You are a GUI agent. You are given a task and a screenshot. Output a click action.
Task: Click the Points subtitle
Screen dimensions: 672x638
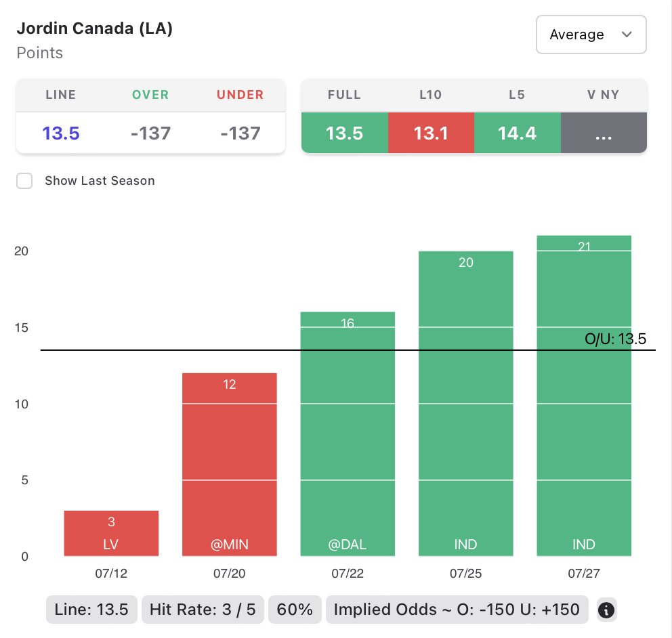40,53
